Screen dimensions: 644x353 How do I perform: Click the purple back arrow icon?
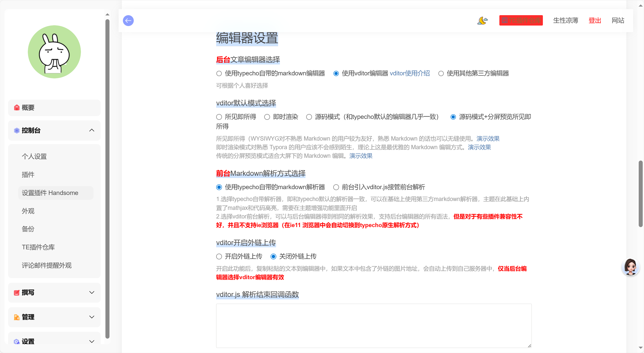coord(128,20)
